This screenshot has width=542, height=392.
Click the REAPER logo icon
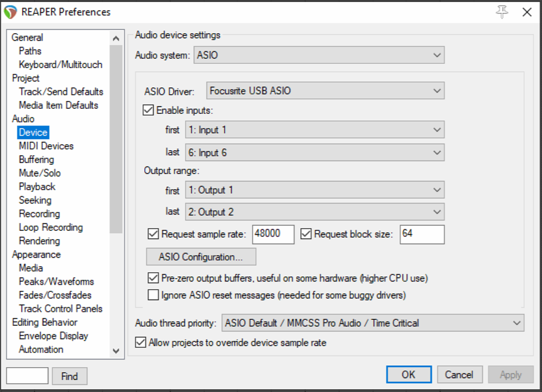[x=10, y=12]
